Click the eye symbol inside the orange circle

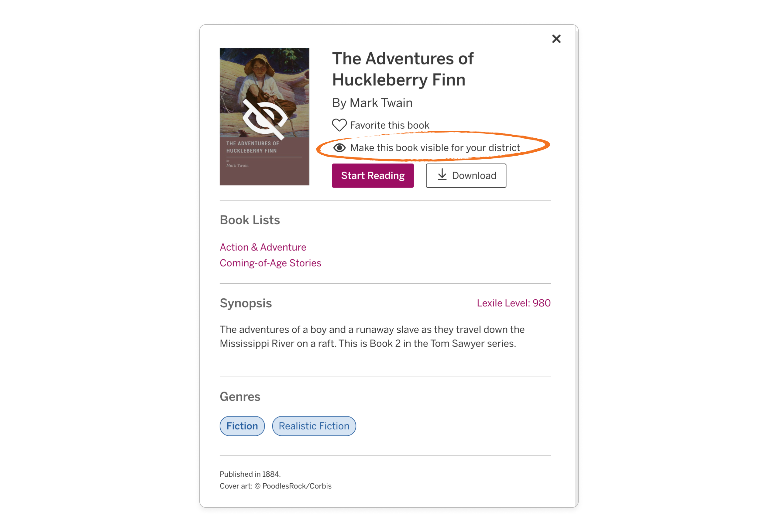coord(339,147)
